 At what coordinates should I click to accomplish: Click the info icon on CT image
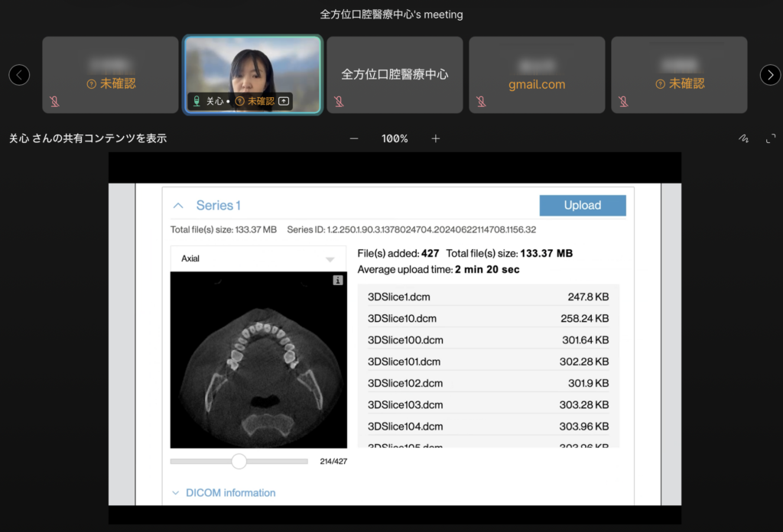pos(338,281)
